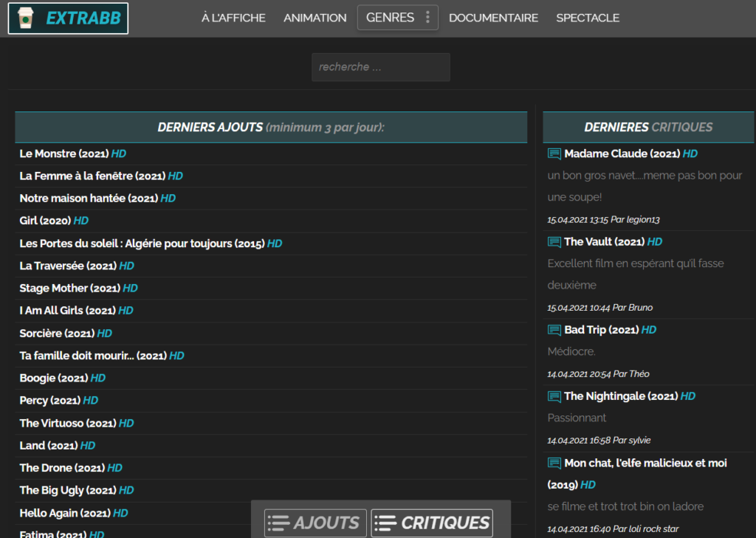Open the DOCUMENTAIRE section
Image resolution: width=756 pixels, height=538 pixels.
493,18
